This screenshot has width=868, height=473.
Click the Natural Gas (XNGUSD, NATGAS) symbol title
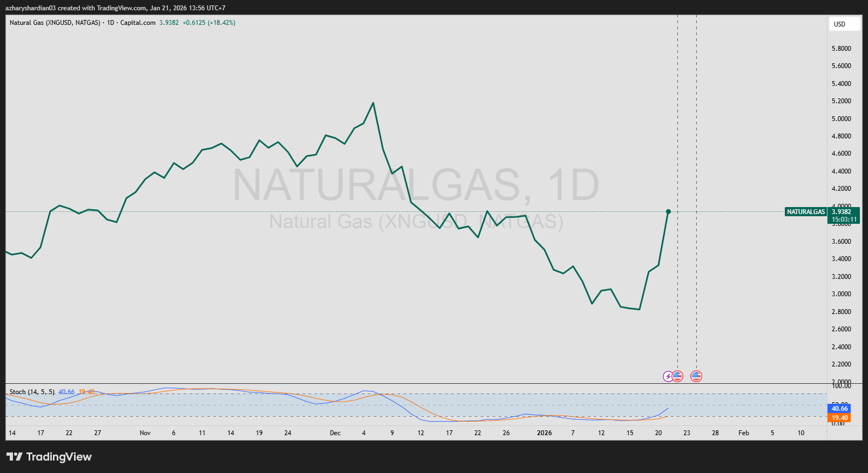point(55,23)
